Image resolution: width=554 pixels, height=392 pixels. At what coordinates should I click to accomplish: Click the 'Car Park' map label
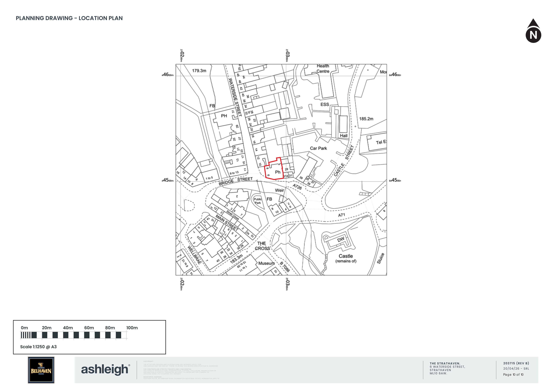[318, 148]
